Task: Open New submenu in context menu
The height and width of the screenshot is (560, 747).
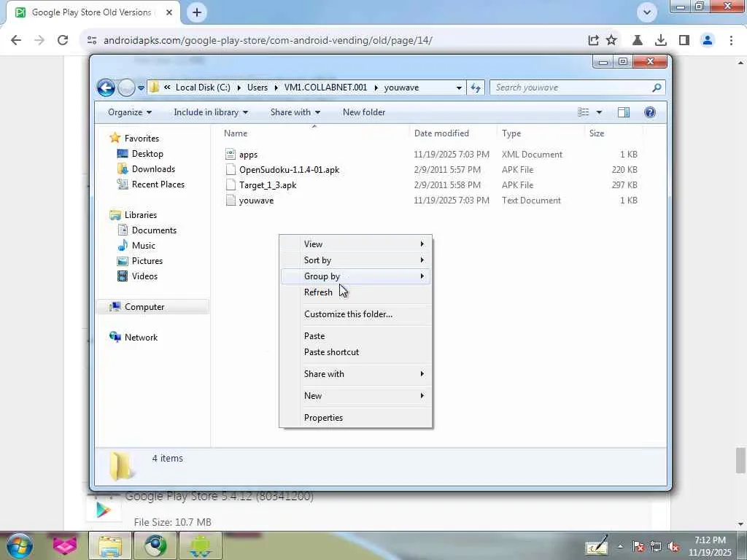Action: (355, 396)
